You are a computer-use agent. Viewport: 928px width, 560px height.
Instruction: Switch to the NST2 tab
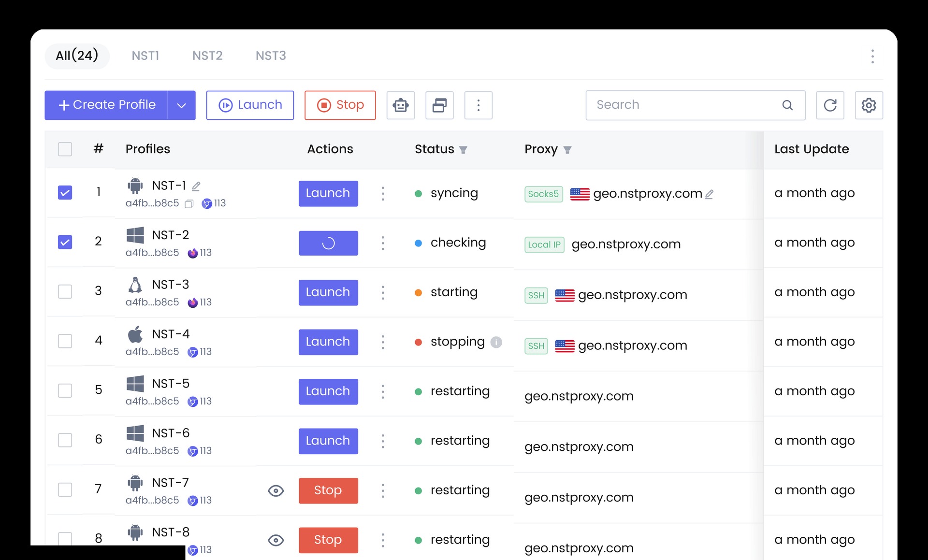click(208, 56)
